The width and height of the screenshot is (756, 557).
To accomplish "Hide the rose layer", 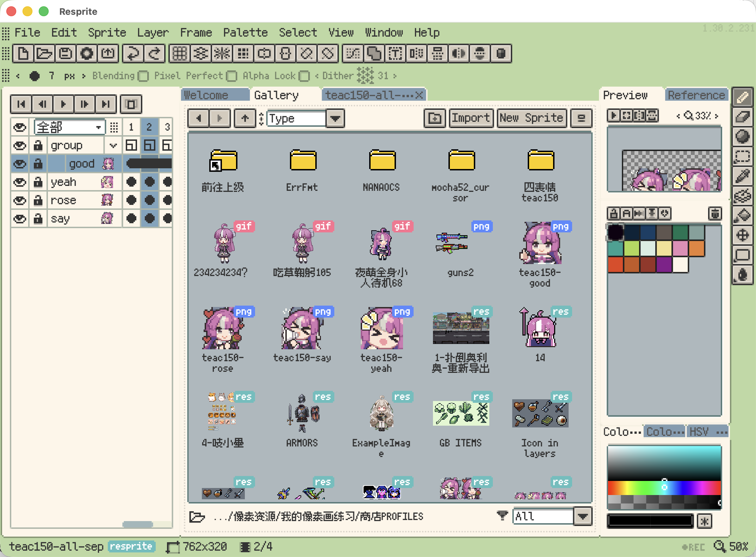I will click(x=19, y=200).
